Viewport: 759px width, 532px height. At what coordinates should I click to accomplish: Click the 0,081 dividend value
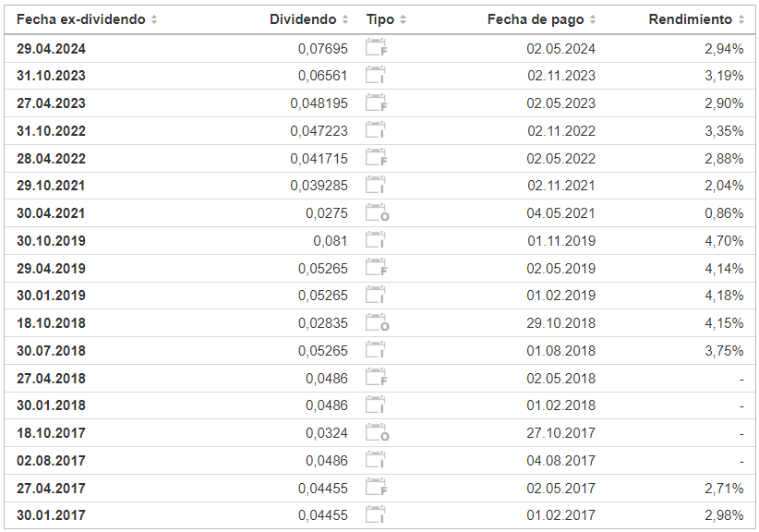[x=331, y=241]
